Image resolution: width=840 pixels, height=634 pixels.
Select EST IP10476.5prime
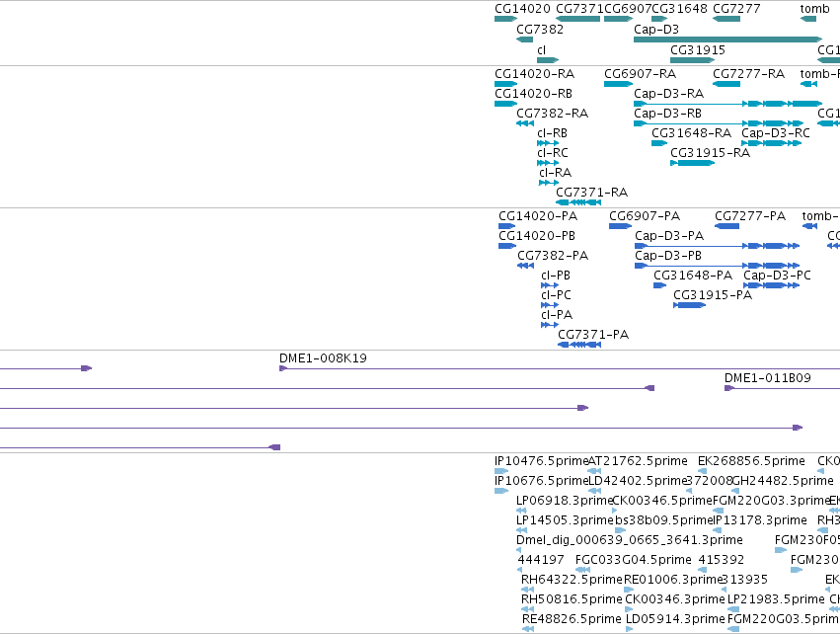click(x=501, y=471)
